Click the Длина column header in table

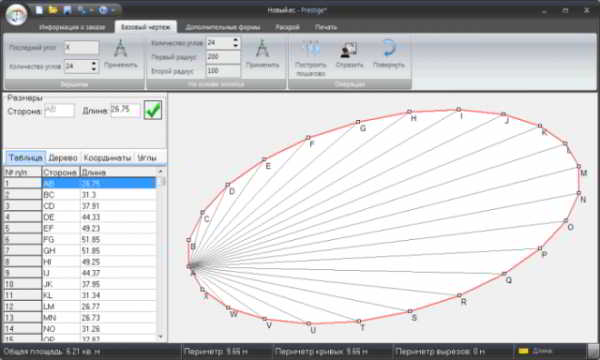118,172
